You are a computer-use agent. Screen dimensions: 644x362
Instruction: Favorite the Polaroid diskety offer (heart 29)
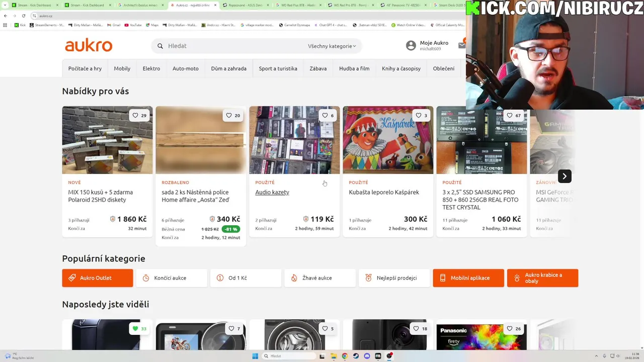(x=139, y=115)
